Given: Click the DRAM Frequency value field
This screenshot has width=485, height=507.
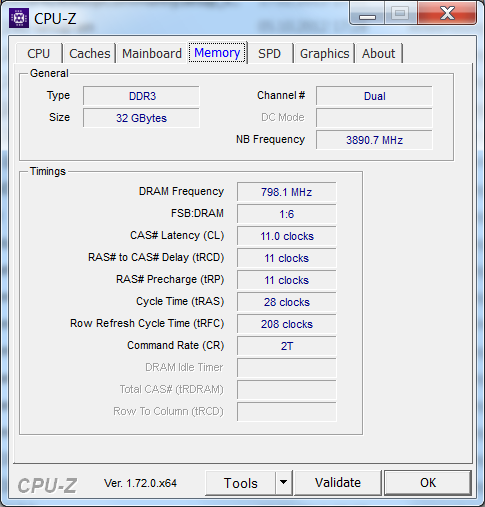Looking at the screenshot, I should pyautogui.click(x=287, y=192).
